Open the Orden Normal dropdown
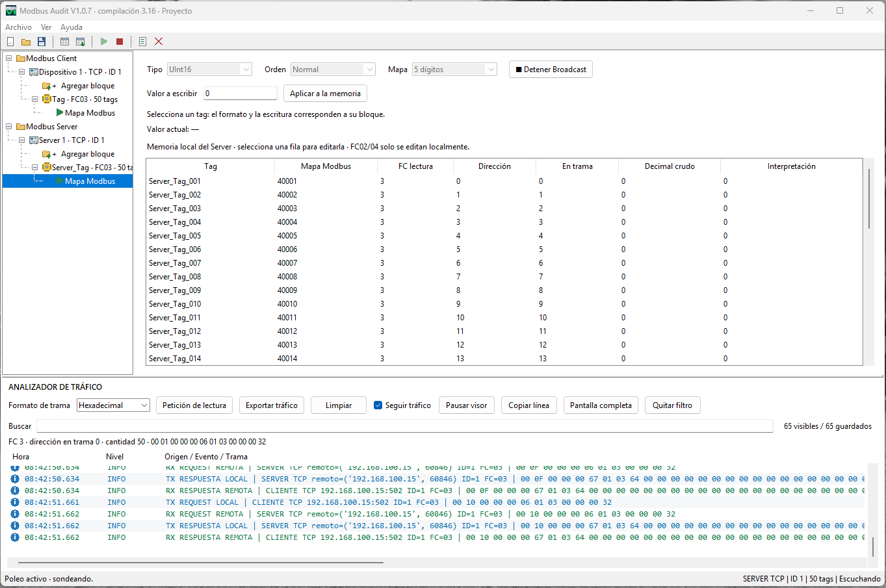 click(333, 70)
